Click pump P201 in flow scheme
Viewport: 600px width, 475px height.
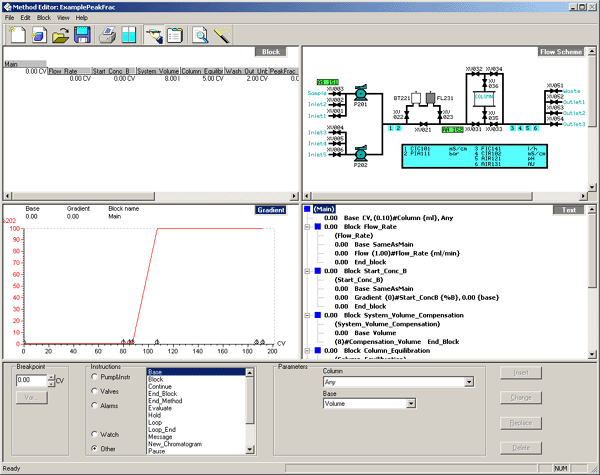tap(360, 93)
